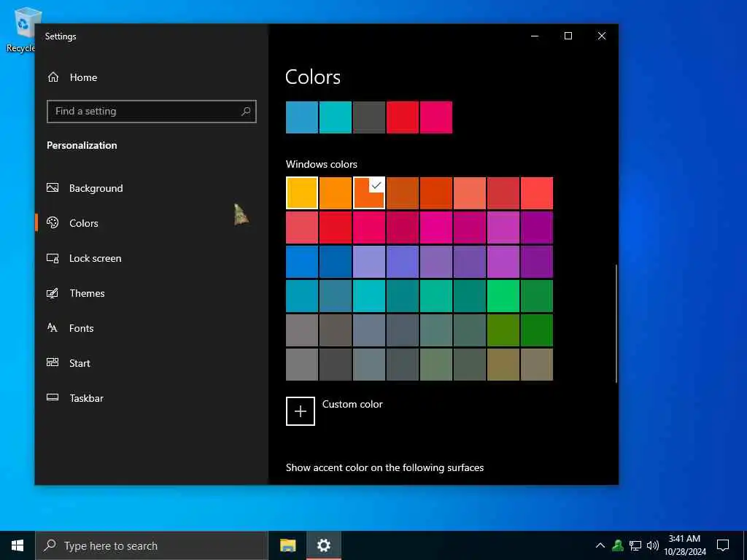747x560 pixels.
Task: Click the Taskbar icon in sidebar
Action: pyautogui.click(x=53, y=397)
